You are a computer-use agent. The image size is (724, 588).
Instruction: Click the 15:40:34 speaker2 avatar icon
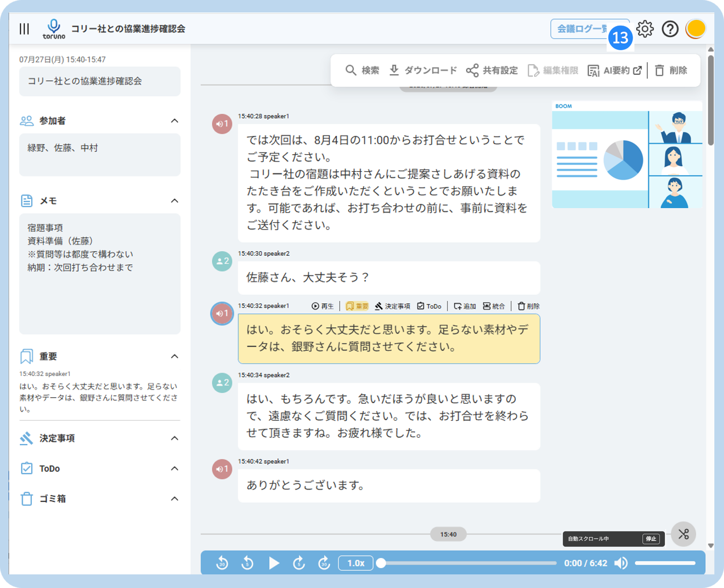coord(222,383)
